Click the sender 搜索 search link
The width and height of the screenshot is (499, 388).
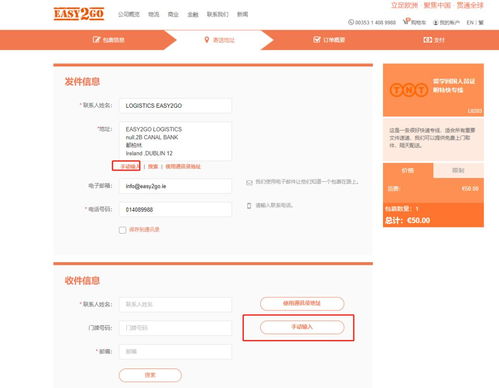[153, 166]
